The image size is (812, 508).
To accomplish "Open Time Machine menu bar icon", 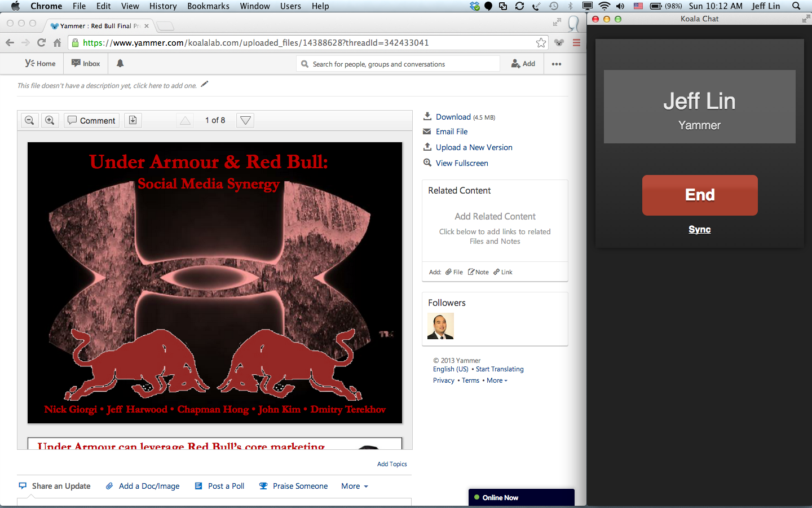I will pos(554,6).
